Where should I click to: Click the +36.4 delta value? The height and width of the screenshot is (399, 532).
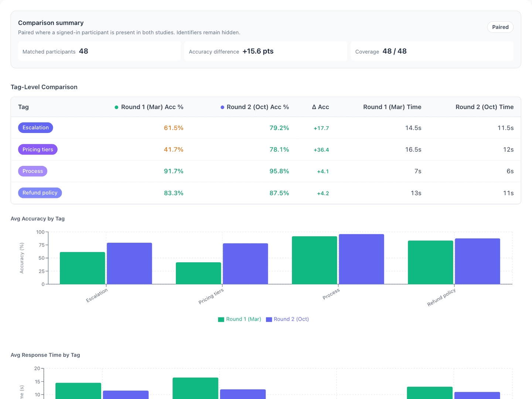(x=321, y=150)
